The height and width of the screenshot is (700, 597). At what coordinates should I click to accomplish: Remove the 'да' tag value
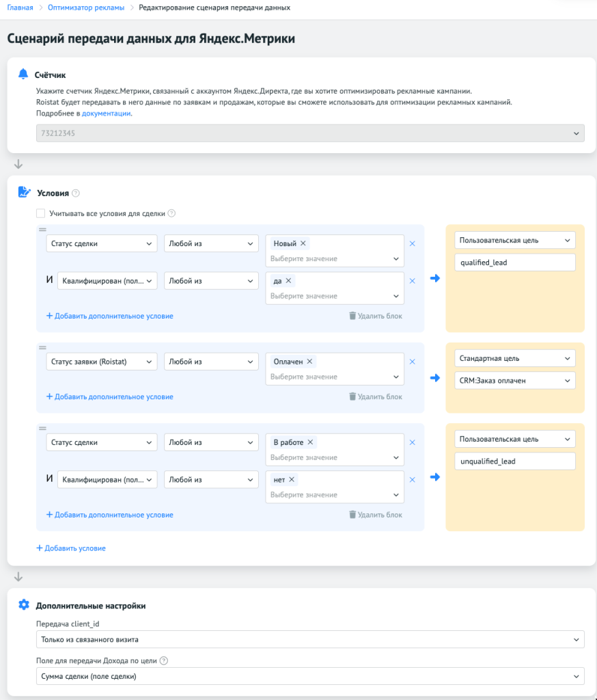click(x=289, y=280)
